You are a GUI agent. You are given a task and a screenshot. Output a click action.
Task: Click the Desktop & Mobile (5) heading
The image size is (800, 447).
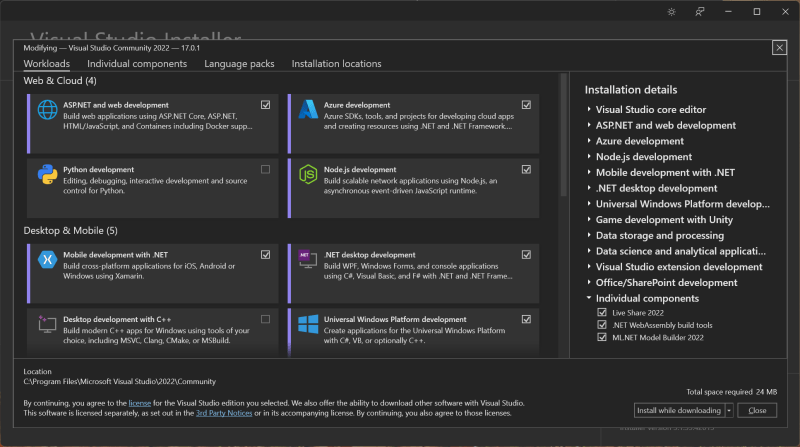70,231
